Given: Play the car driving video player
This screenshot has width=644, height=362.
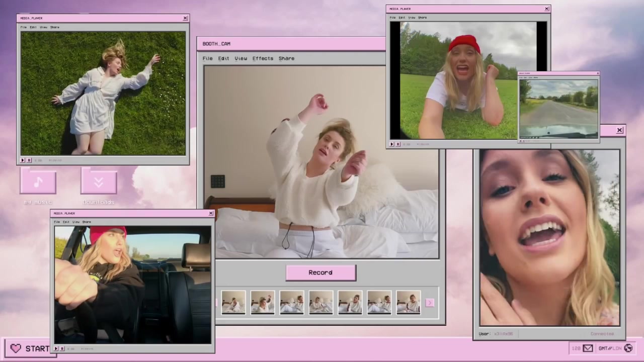Looking at the screenshot, I should pos(56,348).
